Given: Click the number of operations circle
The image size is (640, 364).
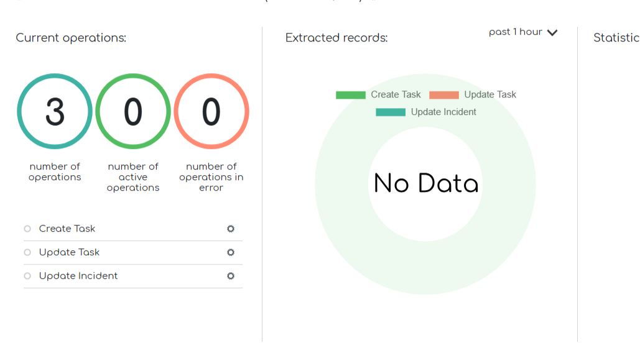Looking at the screenshot, I should coord(55,112).
